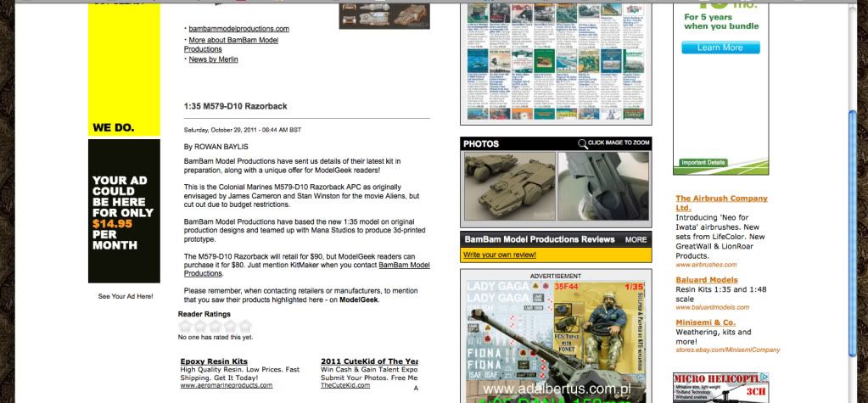Rate the article with the first star

pos(185,326)
